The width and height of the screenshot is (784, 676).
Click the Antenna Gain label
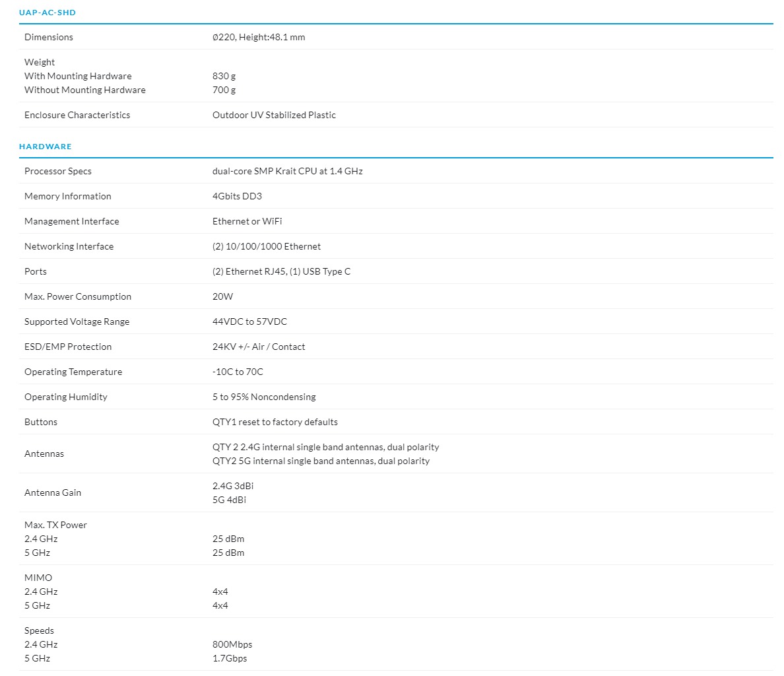[x=53, y=493]
